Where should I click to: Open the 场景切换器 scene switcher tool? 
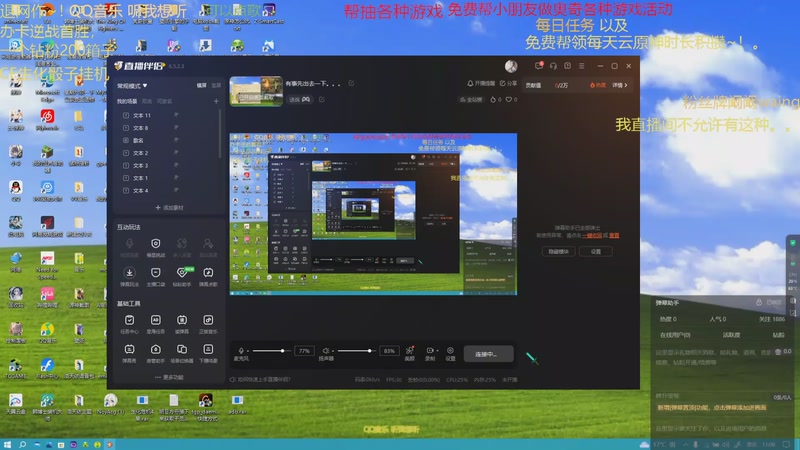(182, 353)
